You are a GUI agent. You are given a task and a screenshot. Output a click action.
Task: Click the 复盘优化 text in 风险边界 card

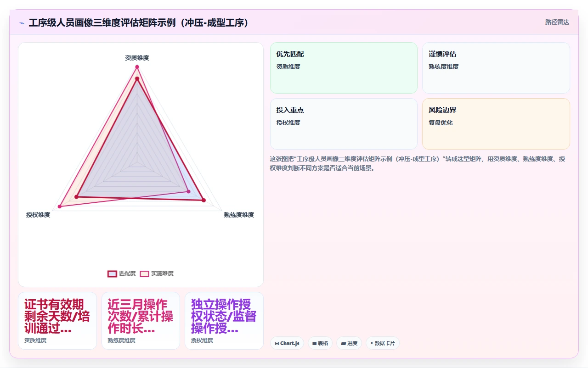click(x=441, y=123)
